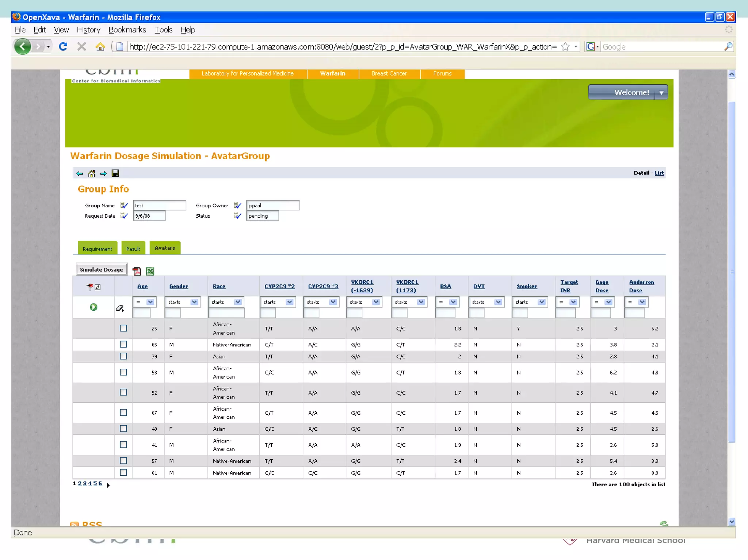Go to previous record with left arrow
This screenshot has height=560, width=748.
[80, 173]
